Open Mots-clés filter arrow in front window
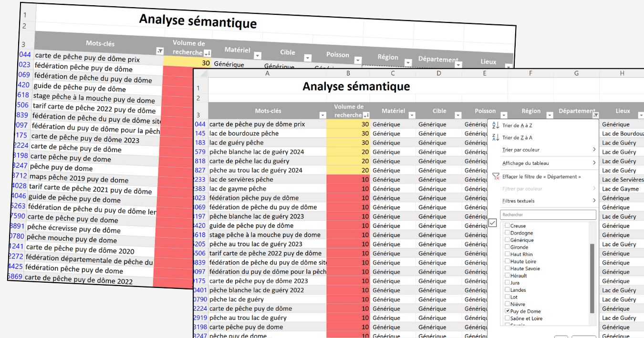644x338 pixels. [x=322, y=115]
